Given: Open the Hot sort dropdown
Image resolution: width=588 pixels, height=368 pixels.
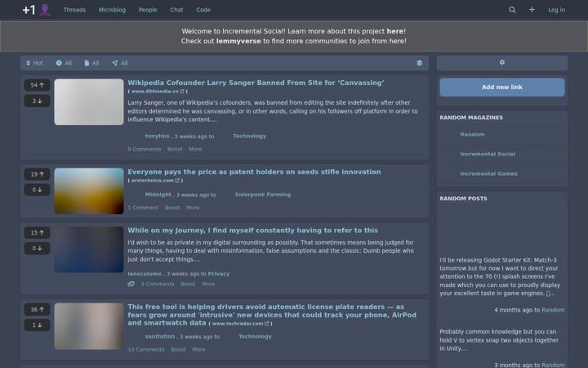Looking at the screenshot, I should pos(34,63).
